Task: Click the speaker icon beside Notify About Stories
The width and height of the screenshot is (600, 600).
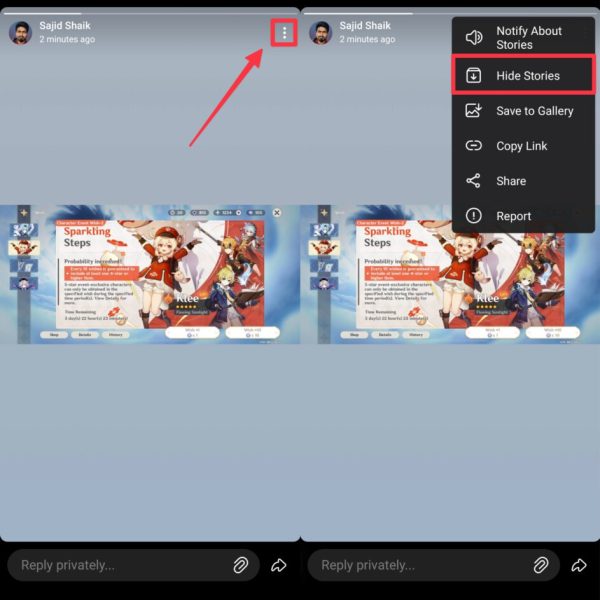Action: (x=474, y=38)
